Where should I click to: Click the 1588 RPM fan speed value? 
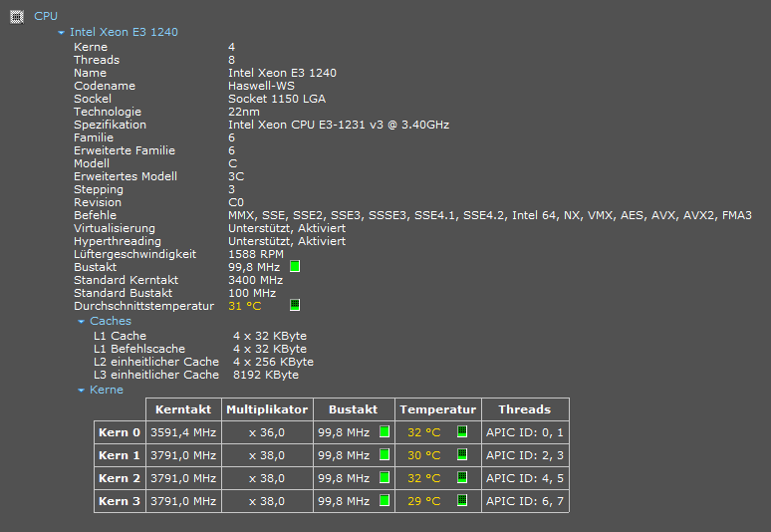(x=256, y=254)
